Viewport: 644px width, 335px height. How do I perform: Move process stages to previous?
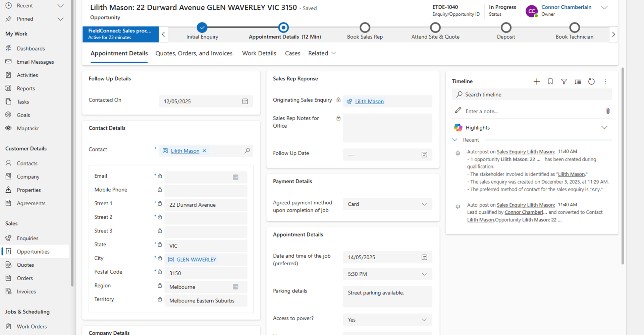click(163, 34)
